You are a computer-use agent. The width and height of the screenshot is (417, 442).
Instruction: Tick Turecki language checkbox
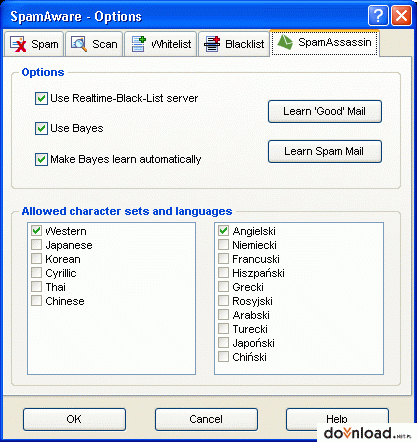click(223, 329)
